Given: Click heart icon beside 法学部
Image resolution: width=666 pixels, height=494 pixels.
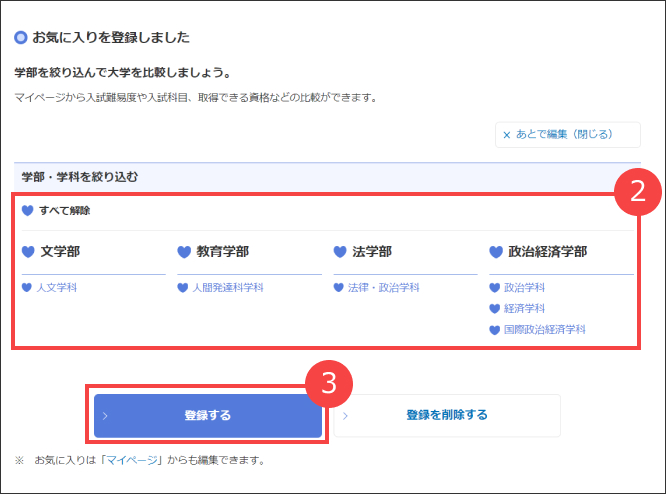Looking at the screenshot, I should [340, 252].
